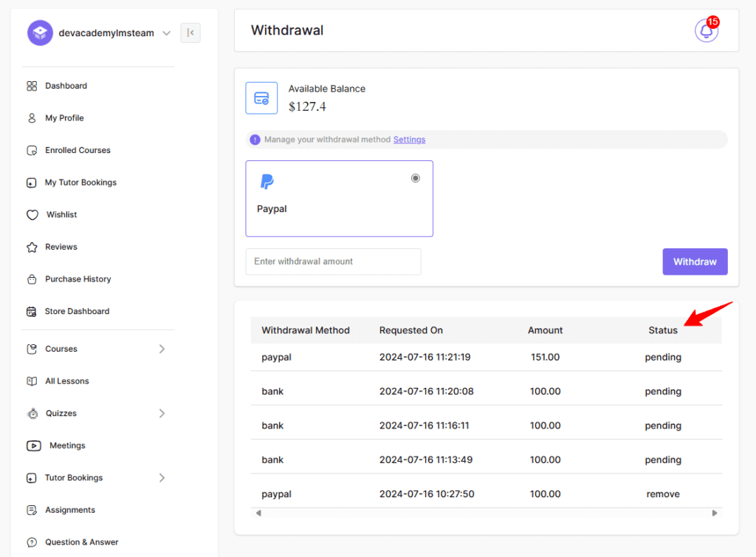Click the wallet icon beside Available Balance
This screenshot has width=756, height=557.
(x=261, y=98)
